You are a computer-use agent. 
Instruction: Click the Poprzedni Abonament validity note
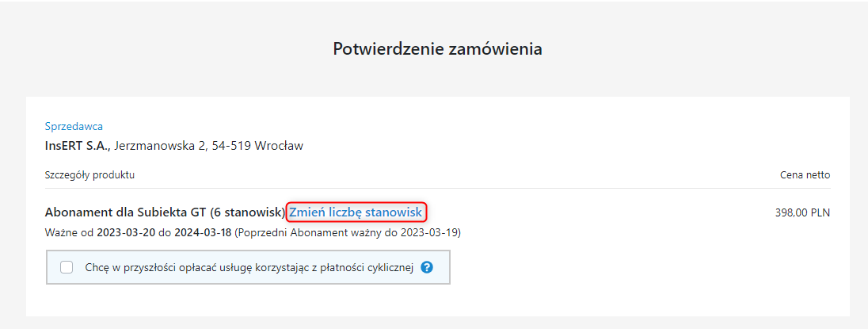coord(348,232)
